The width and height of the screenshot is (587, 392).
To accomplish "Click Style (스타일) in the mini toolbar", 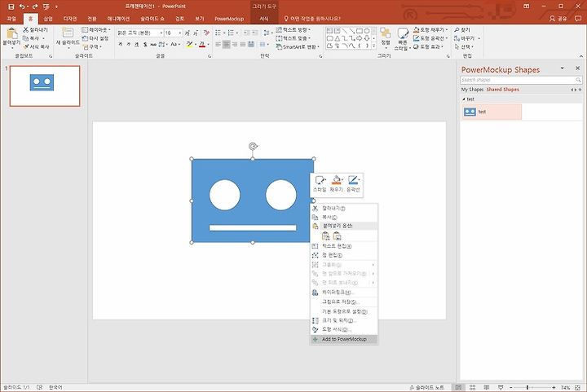I will [x=320, y=183].
